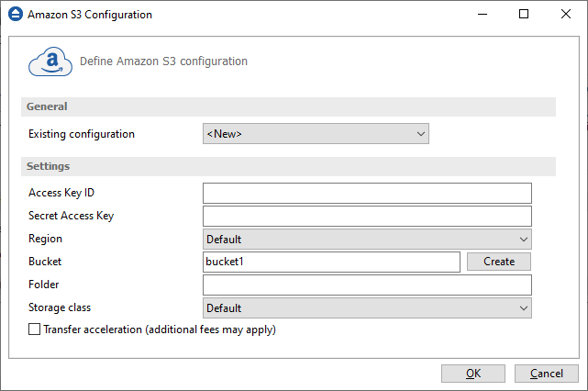Screen dimensions: 588x391
Task: Click the 'Existing configuration' label
Action: [x=82, y=134]
